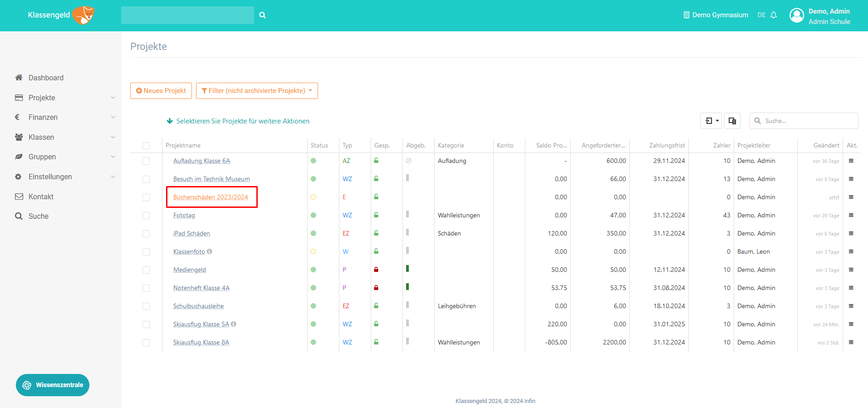Image resolution: width=868 pixels, height=408 pixels.
Task: Click the green open lock in Schulbuchausleihe row
Action: pyautogui.click(x=376, y=306)
